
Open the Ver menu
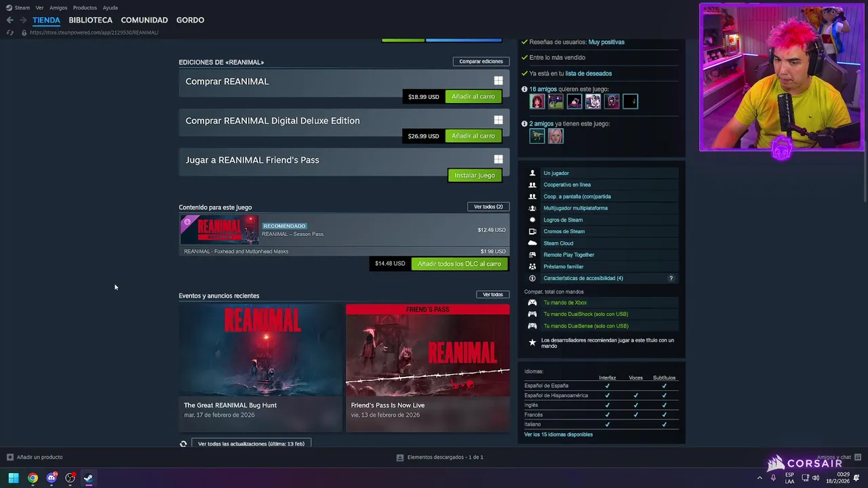pyautogui.click(x=39, y=7)
